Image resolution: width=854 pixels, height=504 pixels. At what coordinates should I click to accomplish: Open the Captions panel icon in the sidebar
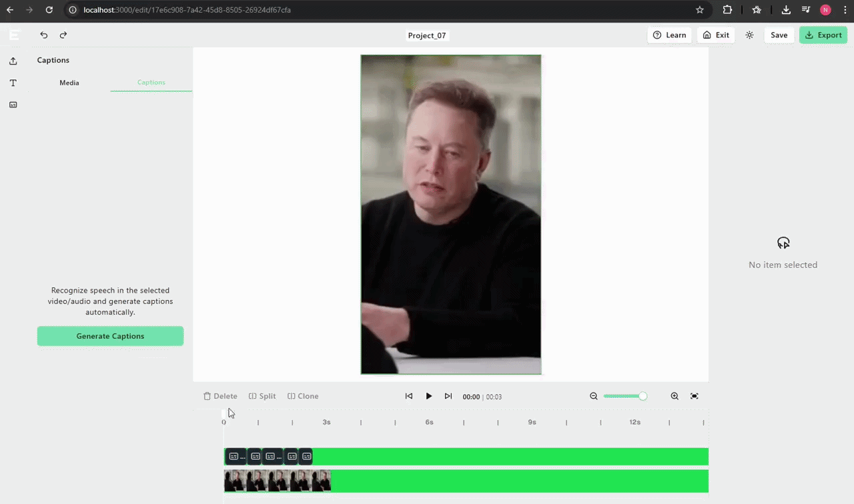tap(13, 105)
